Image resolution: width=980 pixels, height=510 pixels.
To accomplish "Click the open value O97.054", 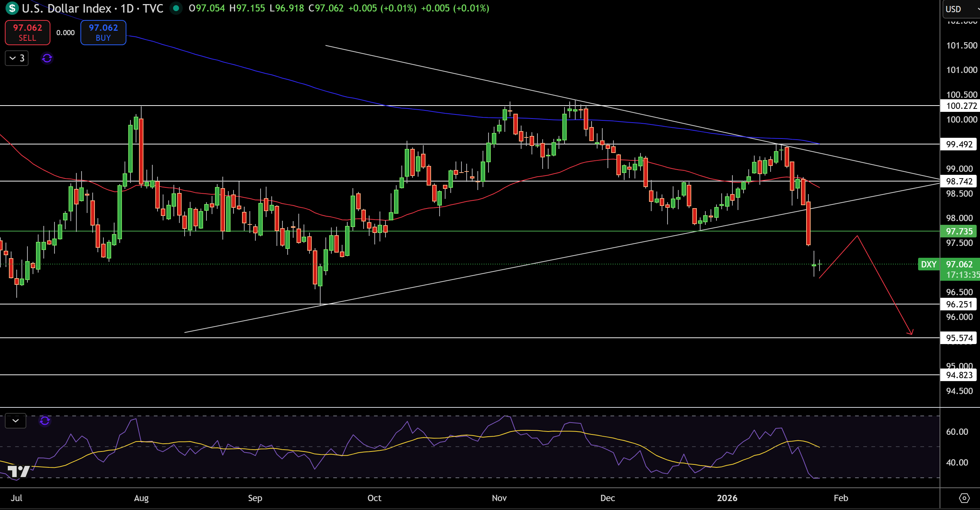I will pyautogui.click(x=206, y=8).
